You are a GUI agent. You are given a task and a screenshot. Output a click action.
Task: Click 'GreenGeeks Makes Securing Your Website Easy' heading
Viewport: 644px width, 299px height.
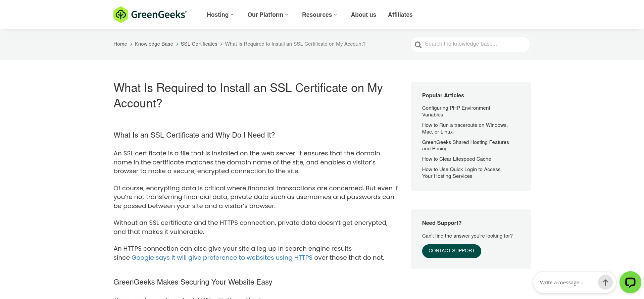click(x=193, y=282)
